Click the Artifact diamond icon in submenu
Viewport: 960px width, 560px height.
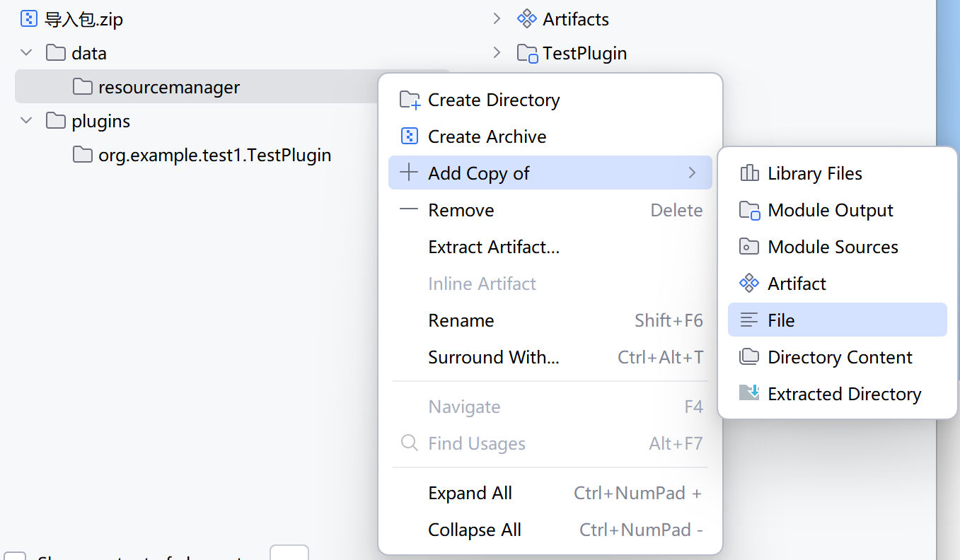coord(748,284)
